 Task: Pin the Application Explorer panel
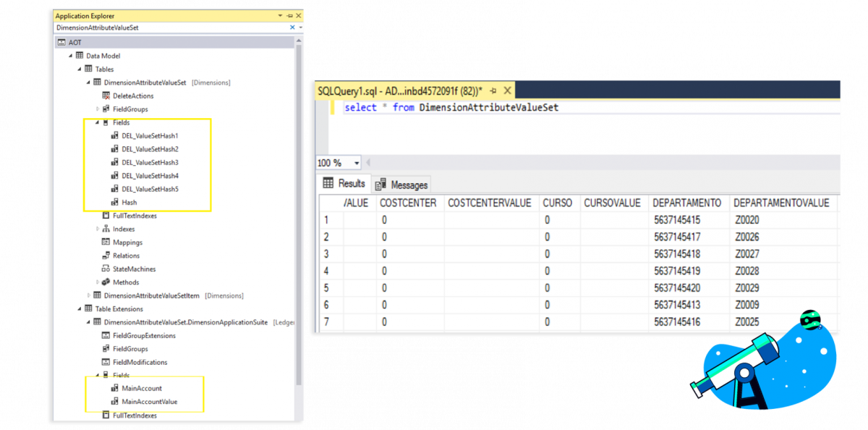tap(289, 15)
